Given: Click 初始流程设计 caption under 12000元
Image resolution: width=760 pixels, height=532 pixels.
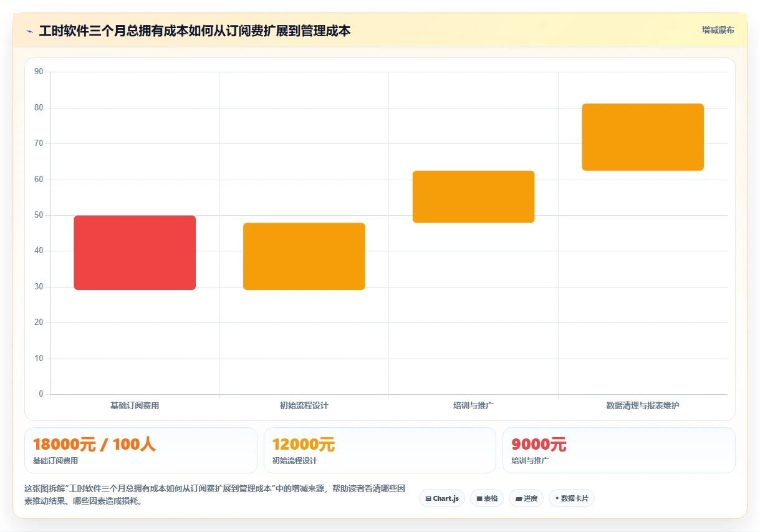Looking at the screenshot, I should pos(295,461).
